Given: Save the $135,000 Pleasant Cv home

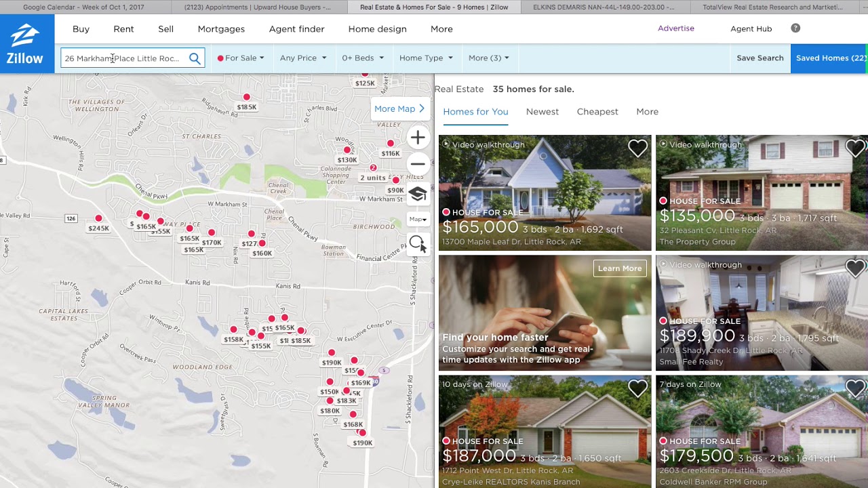Looking at the screenshot, I should (x=855, y=148).
